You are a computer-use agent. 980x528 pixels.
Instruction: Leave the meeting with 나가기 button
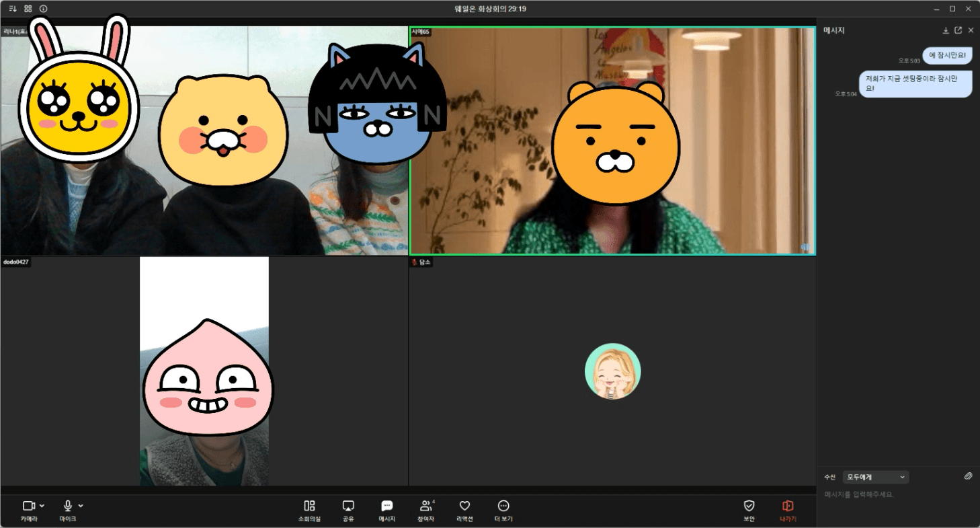788,506
